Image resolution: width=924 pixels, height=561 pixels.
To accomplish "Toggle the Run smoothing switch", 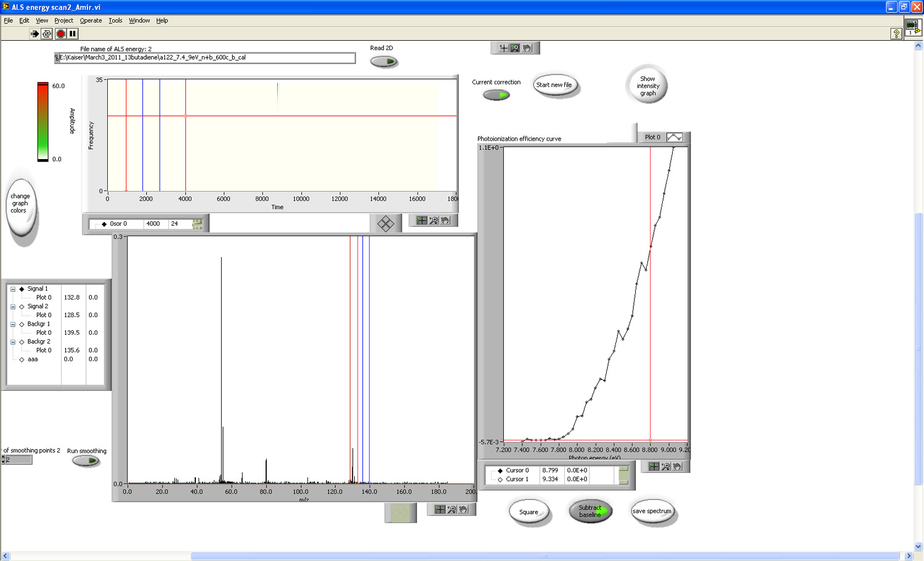I will [86, 461].
